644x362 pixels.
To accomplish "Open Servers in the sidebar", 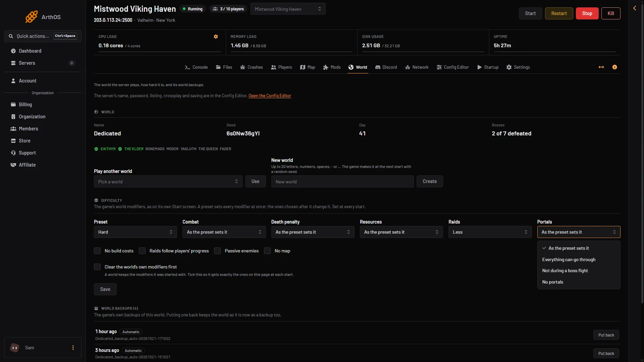I will pyautogui.click(x=43, y=63).
